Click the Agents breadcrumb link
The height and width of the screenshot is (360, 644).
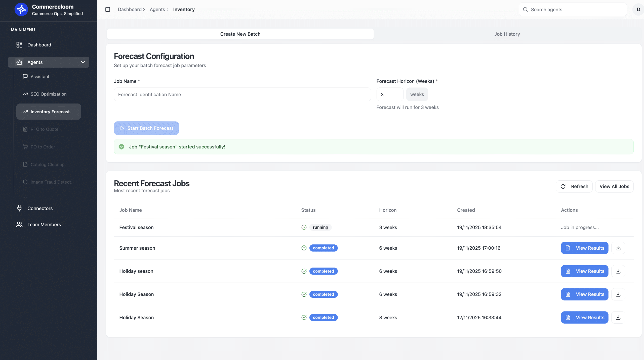[x=157, y=10]
